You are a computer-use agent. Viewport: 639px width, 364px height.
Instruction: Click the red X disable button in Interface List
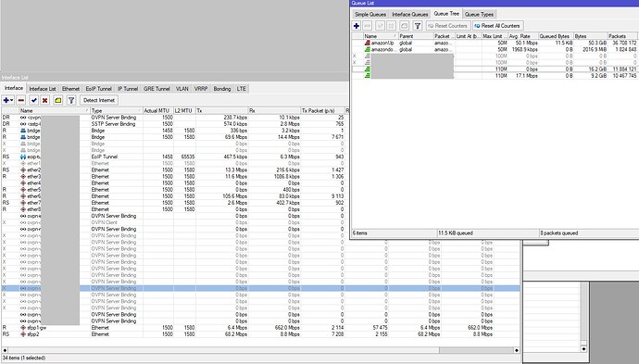pos(44,100)
